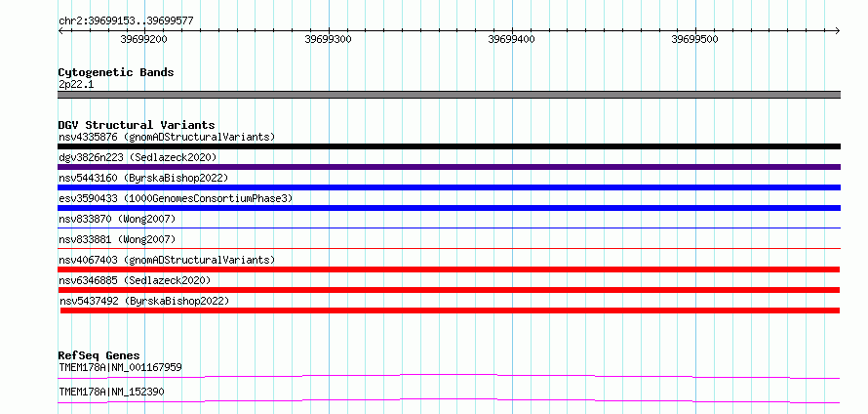
Task: Click the esv3590433 1000GenomesConsortiumPhase3 label
Action: [176, 198]
